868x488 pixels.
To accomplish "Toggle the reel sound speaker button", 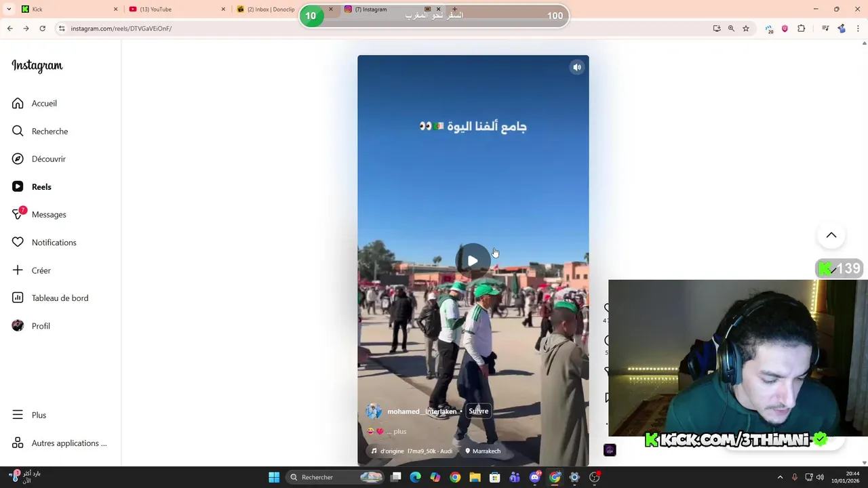I will 577,67.
